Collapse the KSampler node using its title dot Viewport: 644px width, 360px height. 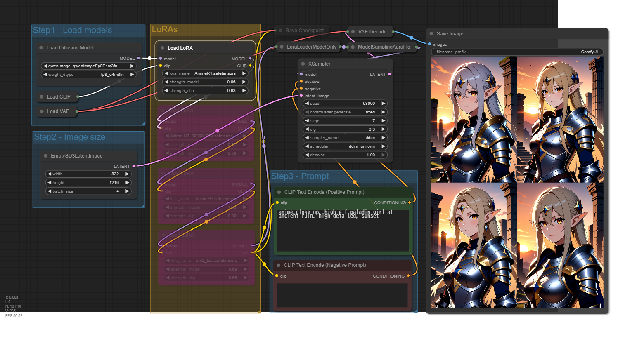click(x=303, y=64)
